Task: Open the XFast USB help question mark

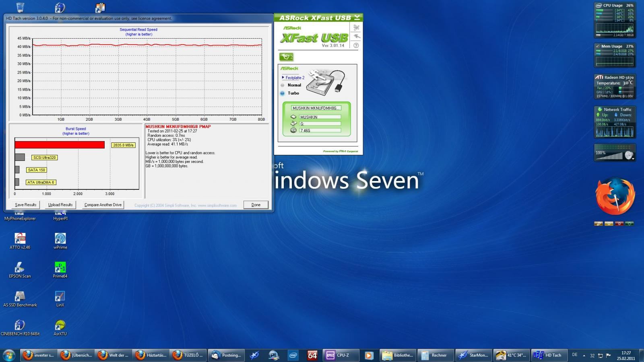Action: (x=356, y=45)
